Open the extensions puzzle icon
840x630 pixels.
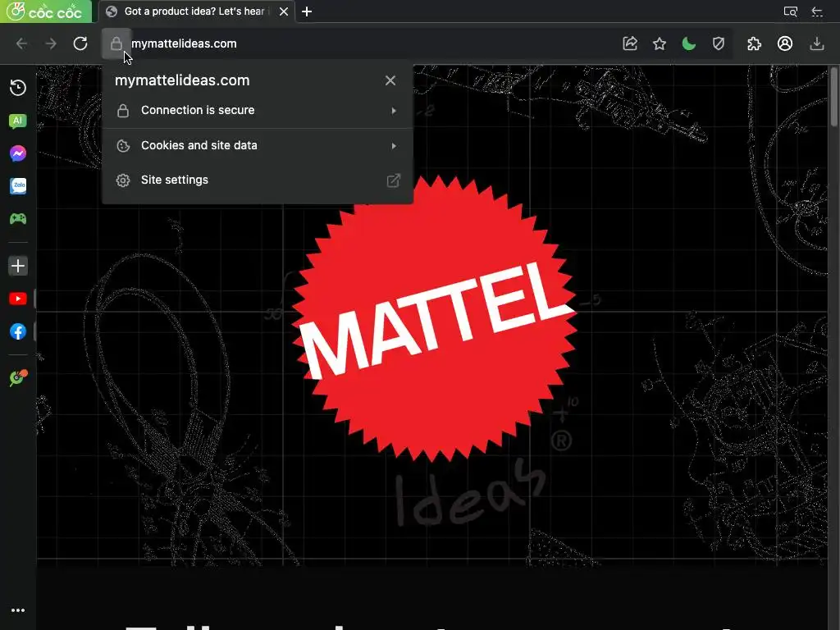tap(755, 43)
